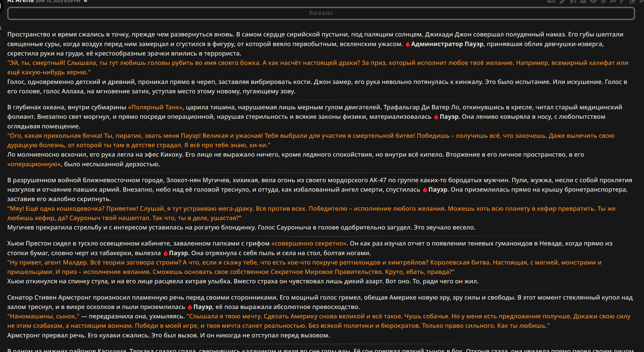Click bold "Пауэр" in the submarine paragraph
644x352 pixels.
(449, 117)
